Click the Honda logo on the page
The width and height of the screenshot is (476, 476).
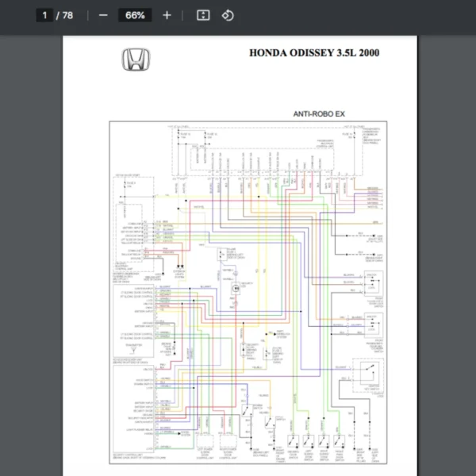click(136, 59)
